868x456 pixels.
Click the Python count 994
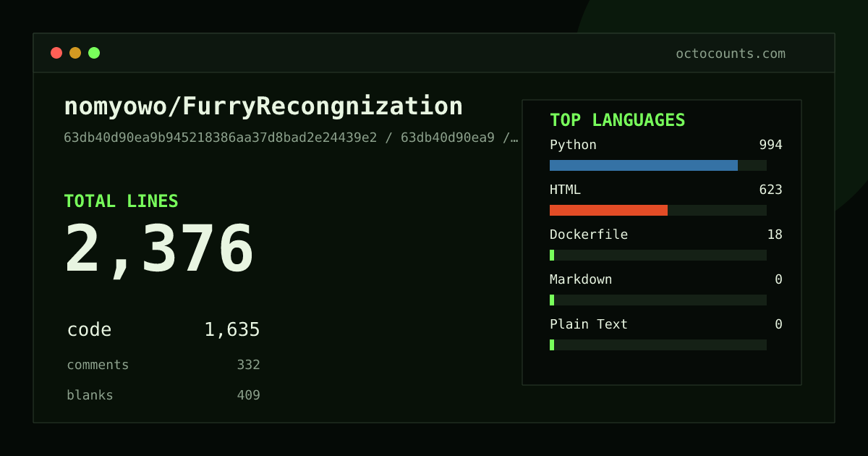click(x=770, y=145)
